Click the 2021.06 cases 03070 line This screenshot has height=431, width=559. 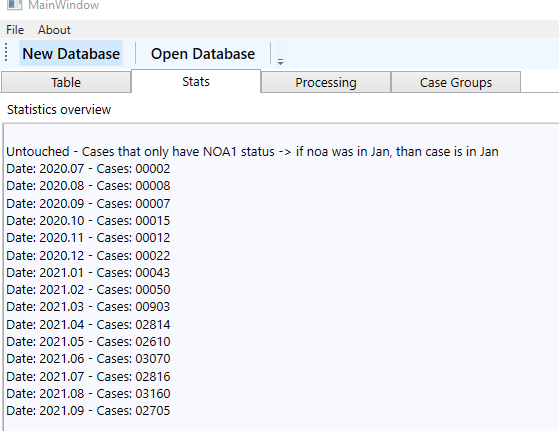(x=88, y=359)
